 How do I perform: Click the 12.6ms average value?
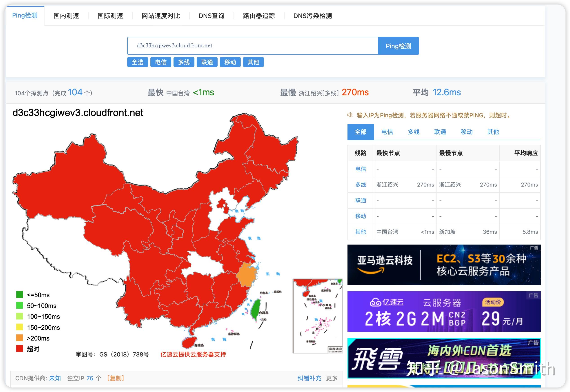(x=447, y=93)
